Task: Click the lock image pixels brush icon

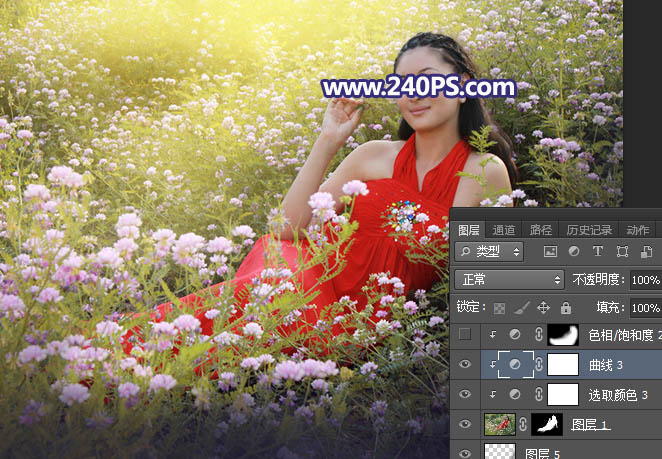Action: tap(521, 308)
